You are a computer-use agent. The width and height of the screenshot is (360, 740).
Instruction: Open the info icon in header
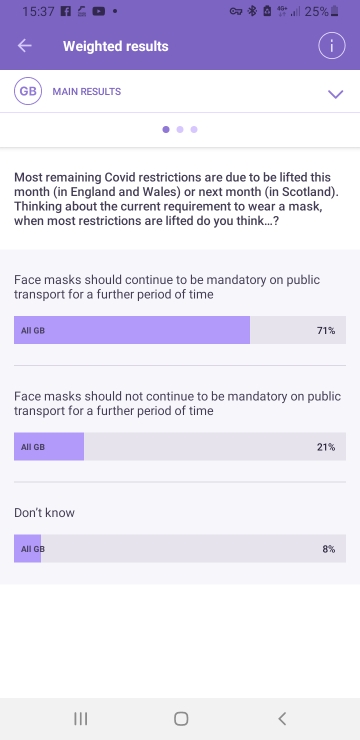332,46
